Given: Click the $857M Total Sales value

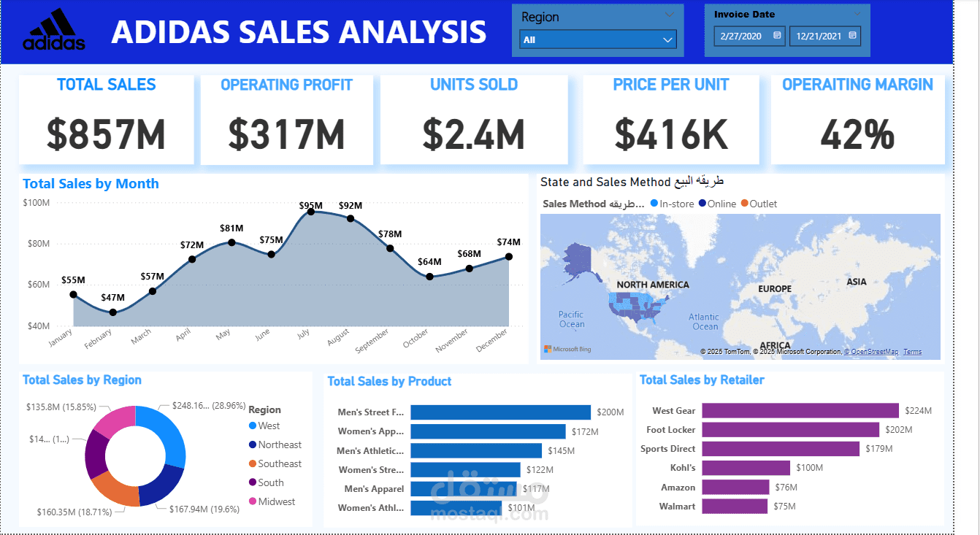Looking at the screenshot, I should (x=107, y=134).
